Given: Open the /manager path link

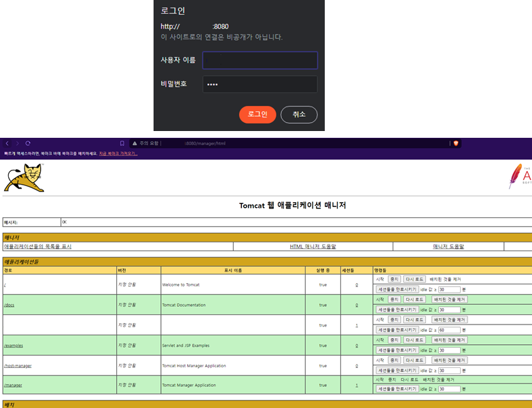Looking at the screenshot, I should pos(13,386).
